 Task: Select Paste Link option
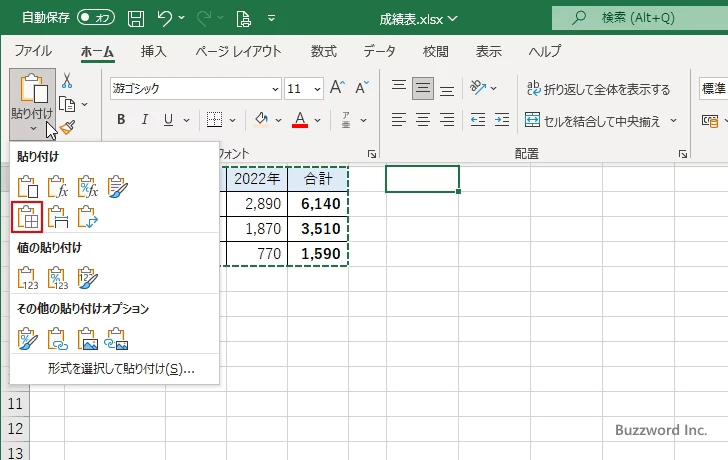tap(58, 338)
